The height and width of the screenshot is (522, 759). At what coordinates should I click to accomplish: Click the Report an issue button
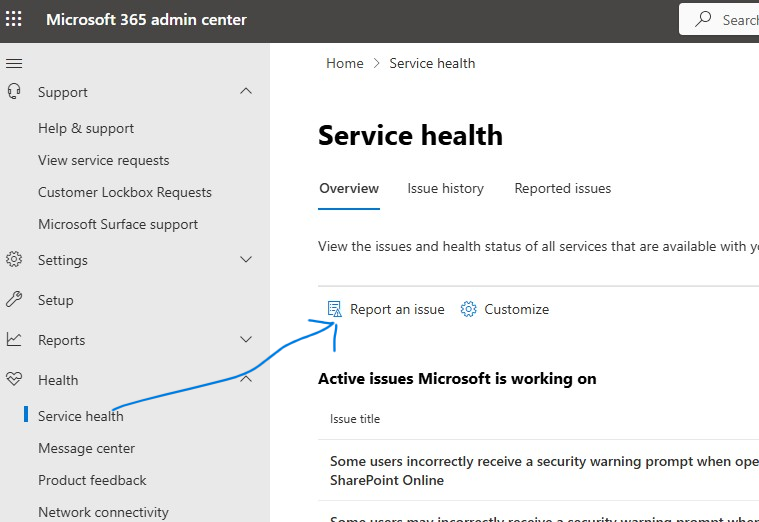click(386, 309)
